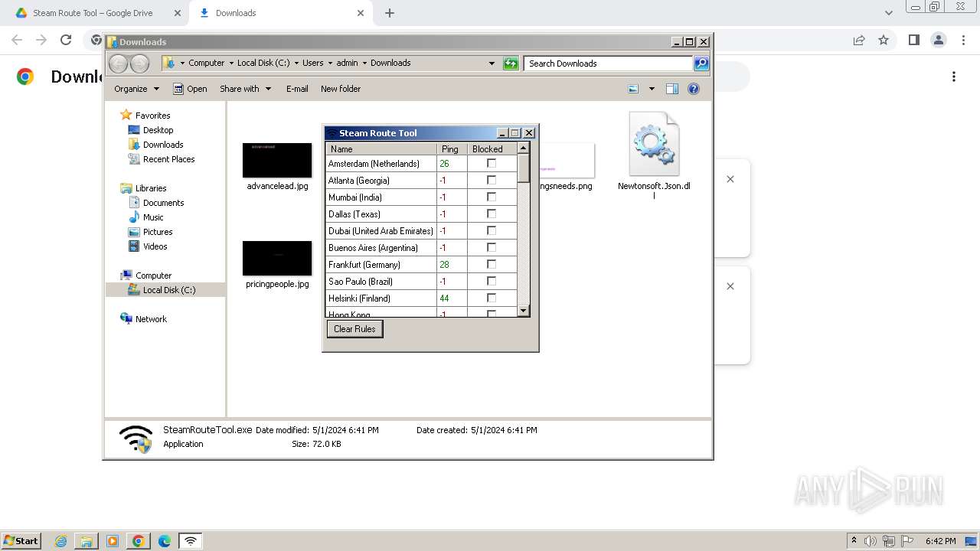The width and height of the screenshot is (980, 551).
Task: Block the Amsterdam (Netherlands) server checkbox
Action: tap(492, 164)
